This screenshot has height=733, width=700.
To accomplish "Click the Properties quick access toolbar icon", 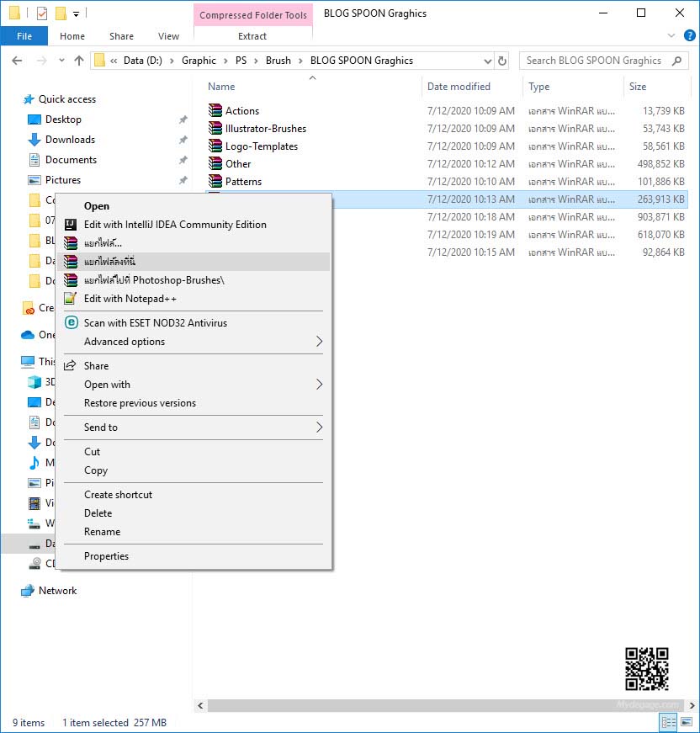I will [42, 13].
